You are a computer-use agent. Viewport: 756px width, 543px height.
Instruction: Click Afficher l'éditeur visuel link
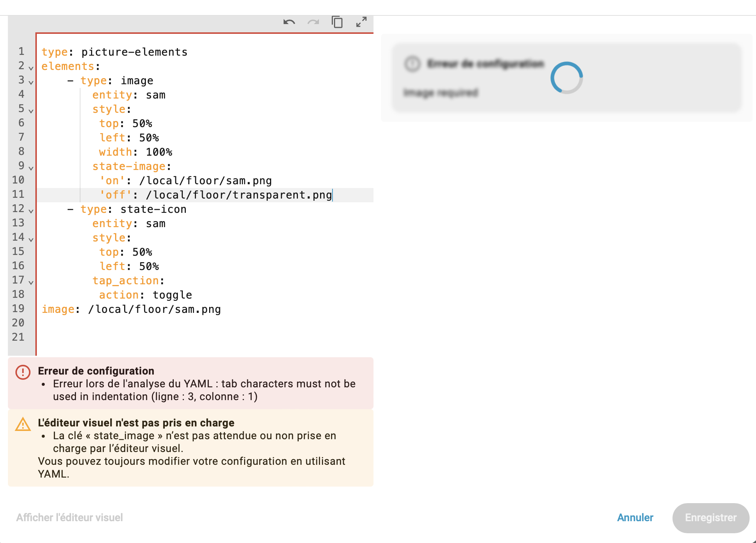point(70,517)
